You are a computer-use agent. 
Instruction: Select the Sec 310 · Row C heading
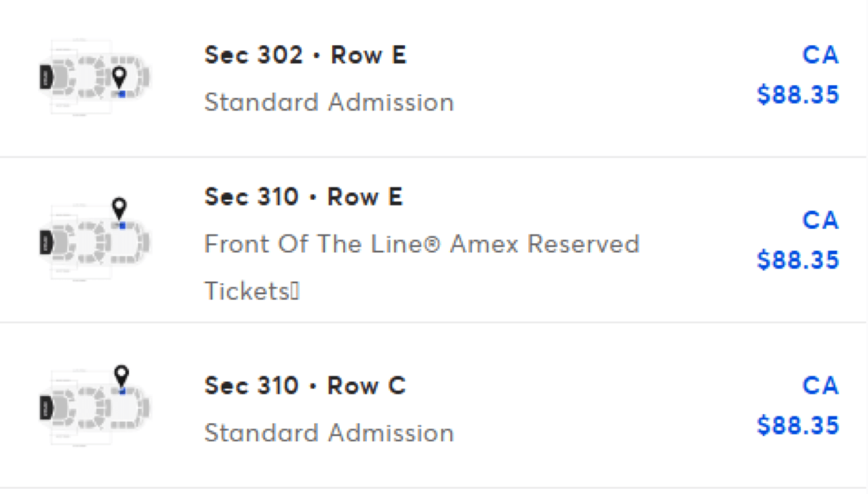coord(305,386)
